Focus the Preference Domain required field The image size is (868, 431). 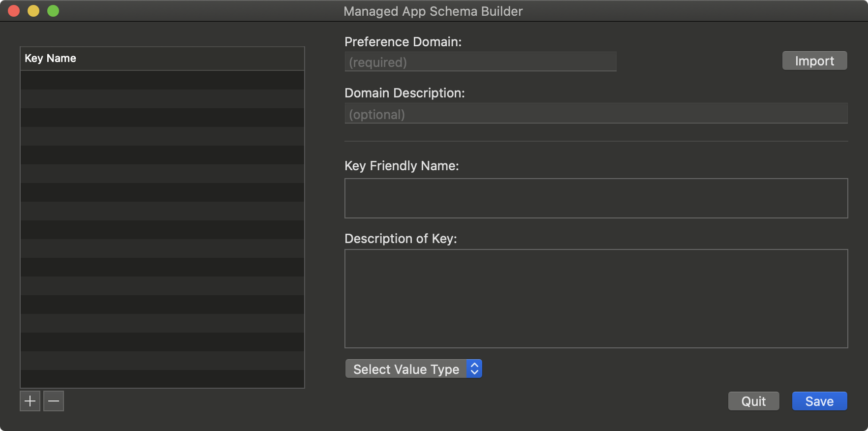[480, 62]
